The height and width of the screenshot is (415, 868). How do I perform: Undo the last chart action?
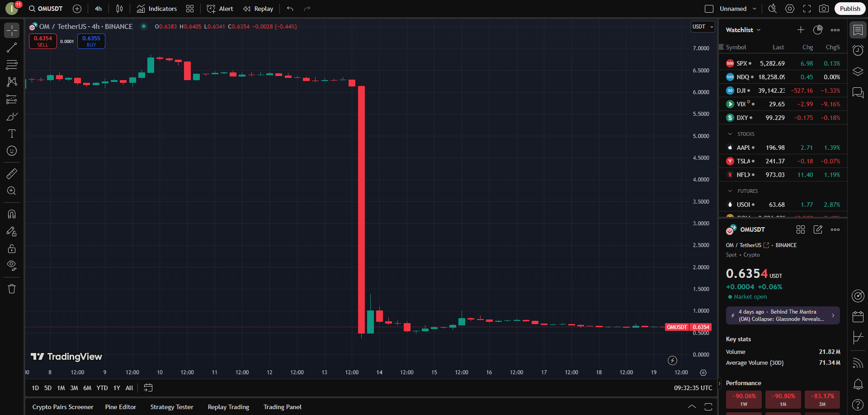coord(290,9)
